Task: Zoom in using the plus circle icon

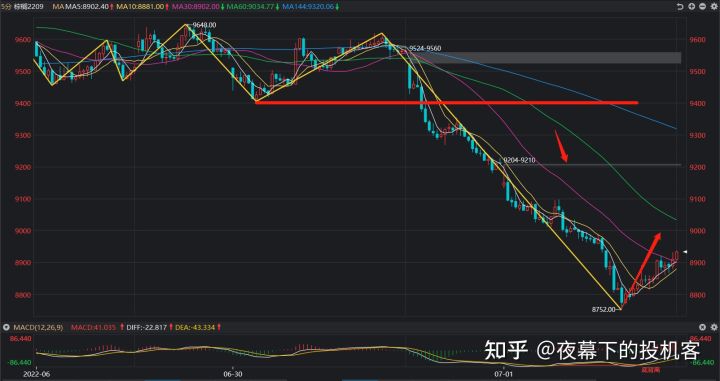Action: coord(692,7)
